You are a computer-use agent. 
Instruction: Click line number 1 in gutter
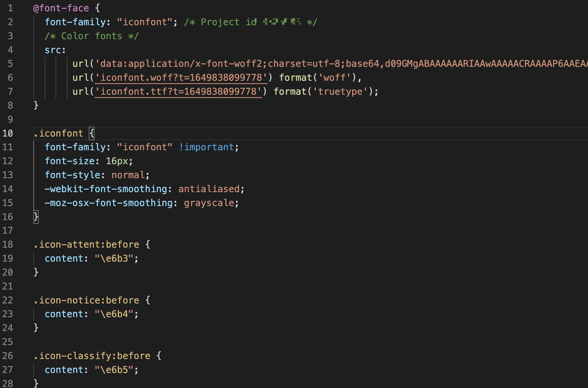(10, 8)
